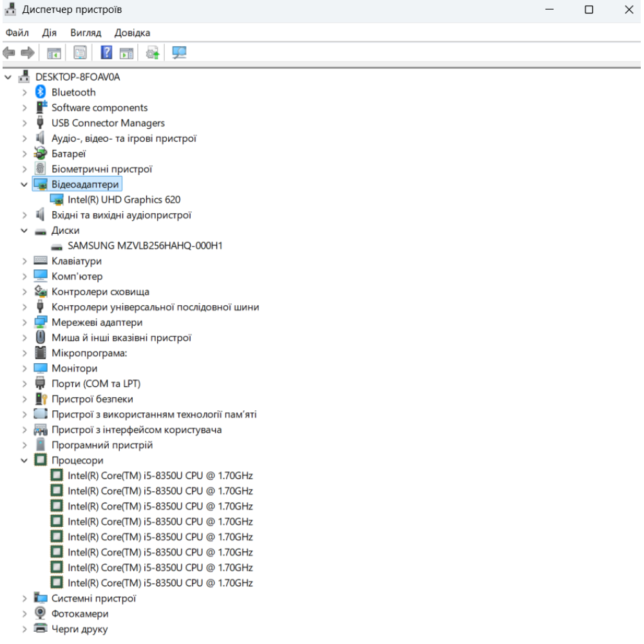Collapse the Відеоадаптери category

(24, 185)
